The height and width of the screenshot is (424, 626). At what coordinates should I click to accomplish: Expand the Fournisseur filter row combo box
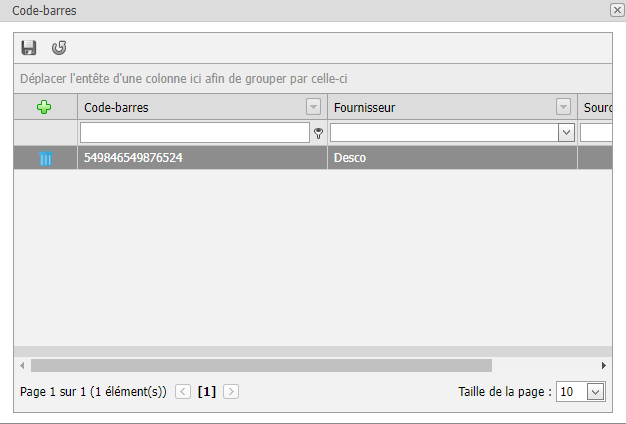click(x=566, y=133)
